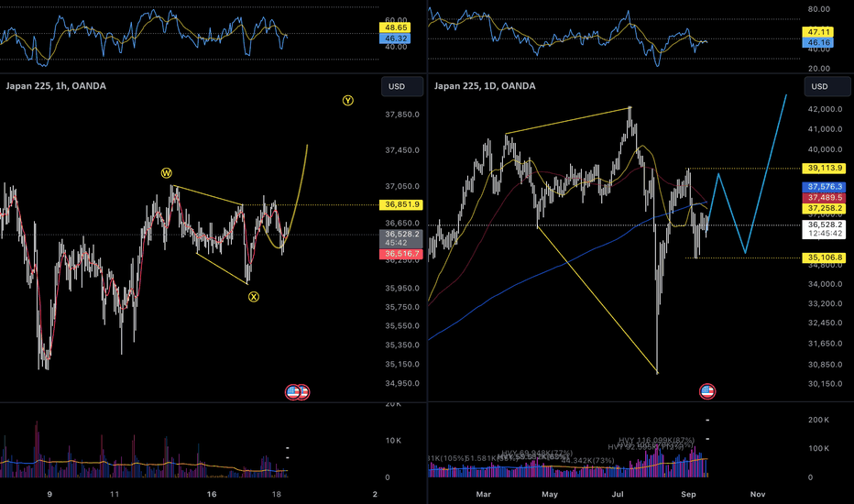This screenshot has height=504, width=854.
Task: Click the yellow 36,851.9 price label
Action: click(401, 205)
